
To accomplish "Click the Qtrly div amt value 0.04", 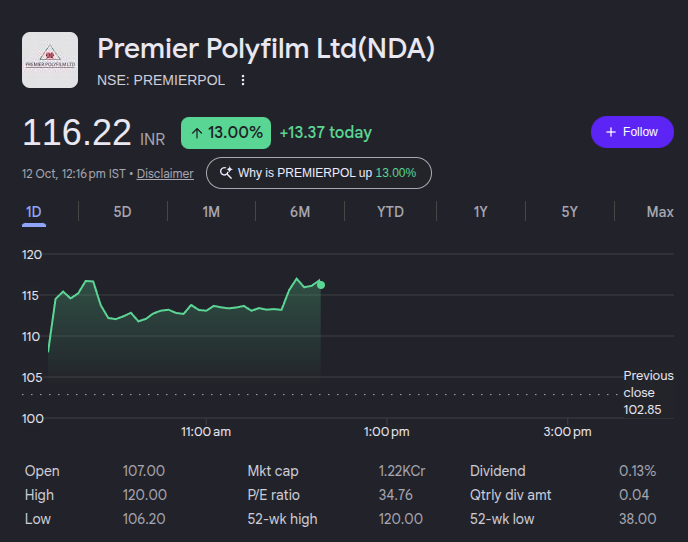I will [x=634, y=495].
